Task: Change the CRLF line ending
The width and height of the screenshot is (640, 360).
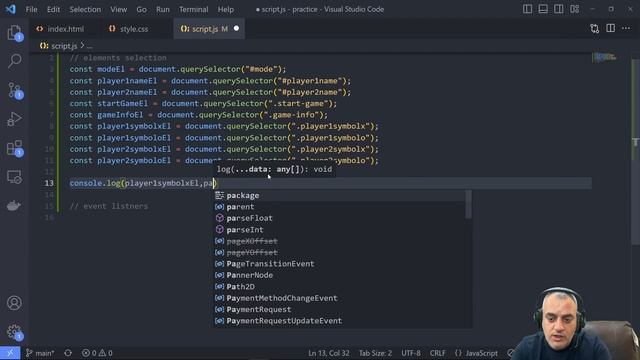Action: pos(438,353)
